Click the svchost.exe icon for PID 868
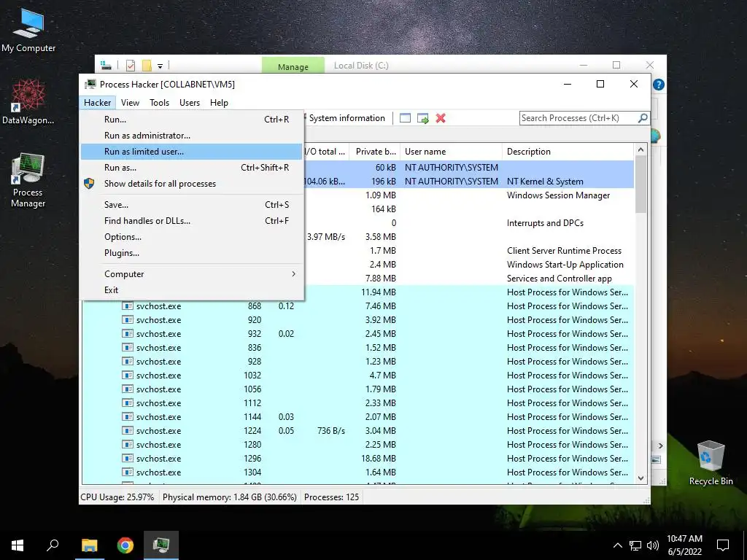 click(x=127, y=306)
